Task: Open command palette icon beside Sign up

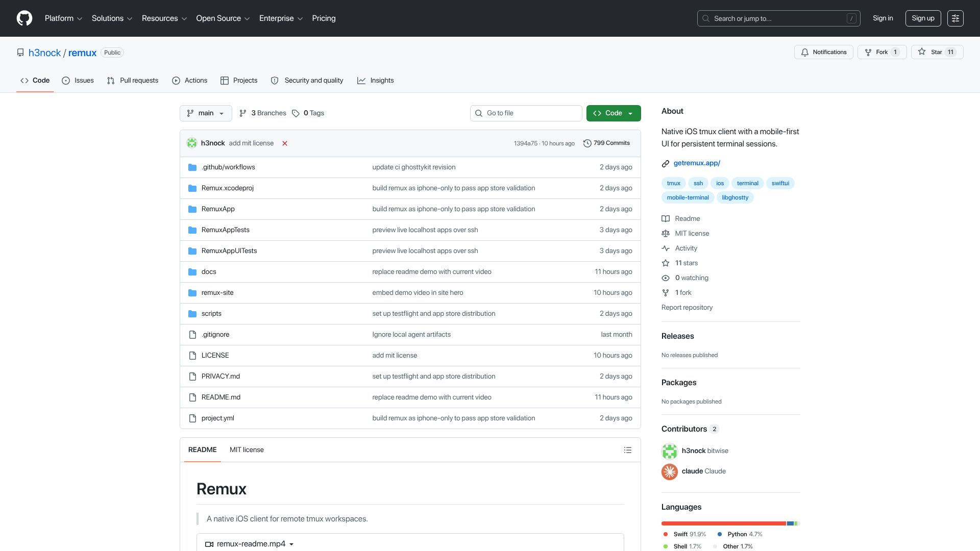Action: click(955, 18)
